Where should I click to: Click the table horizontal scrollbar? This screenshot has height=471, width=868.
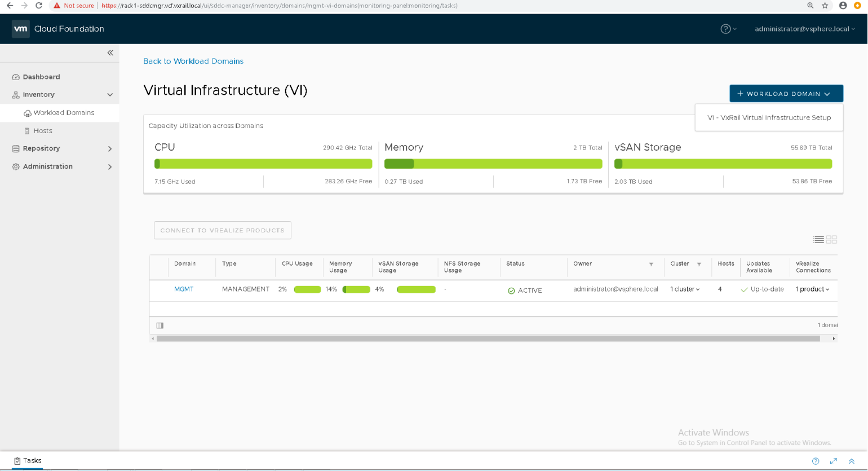click(x=488, y=339)
